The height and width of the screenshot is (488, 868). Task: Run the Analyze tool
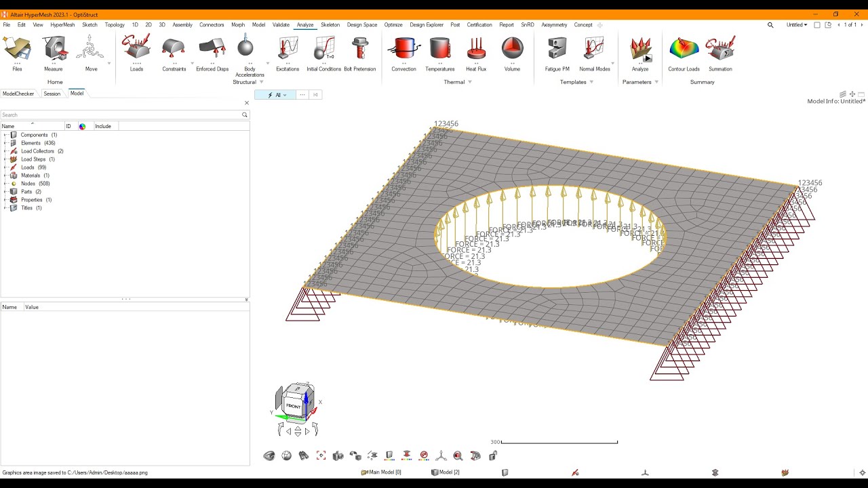[x=640, y=54]
